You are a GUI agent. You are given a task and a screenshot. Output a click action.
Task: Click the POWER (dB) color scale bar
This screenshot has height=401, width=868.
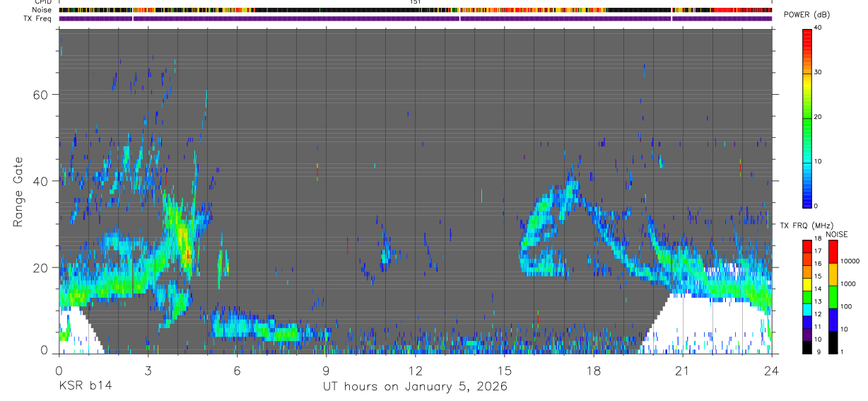tap(807, 117)
